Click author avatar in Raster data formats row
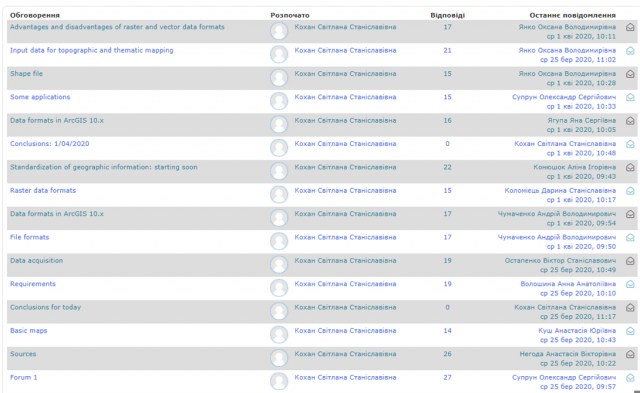The width and height of the screenshot is (640, 393). tap(279, 195)
